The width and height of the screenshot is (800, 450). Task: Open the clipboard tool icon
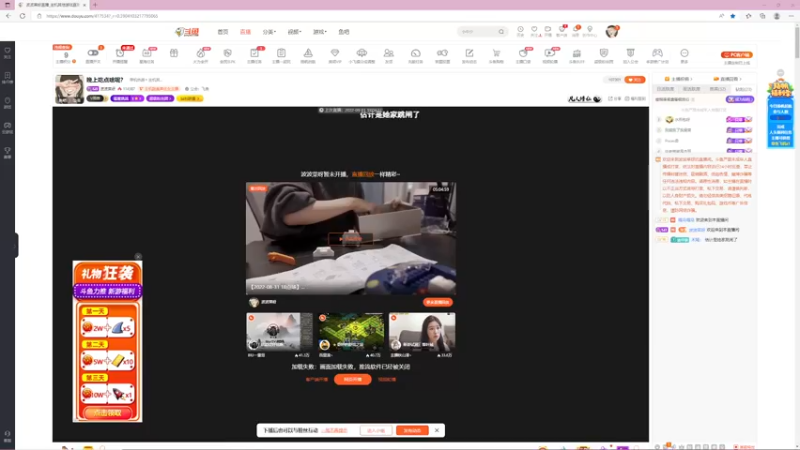tap(281, 55)
